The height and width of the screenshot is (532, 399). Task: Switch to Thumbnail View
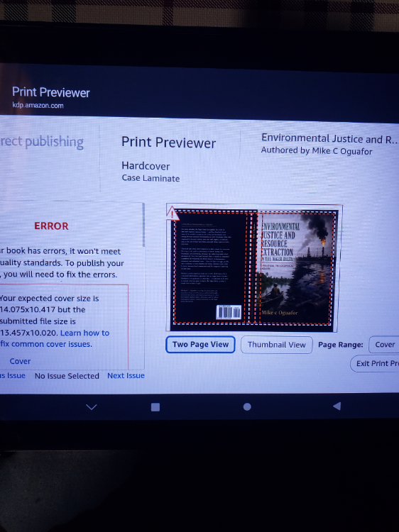(276, 345)
